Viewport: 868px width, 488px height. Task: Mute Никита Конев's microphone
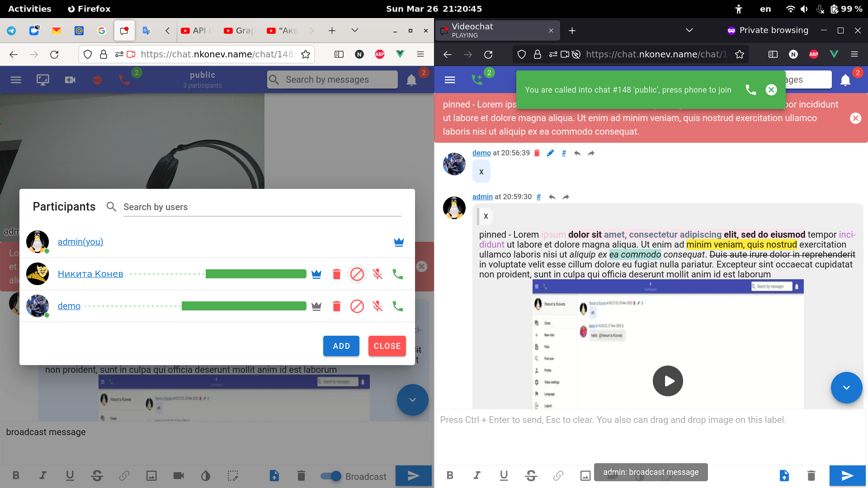pyautogui.click(x=377, y=274)
